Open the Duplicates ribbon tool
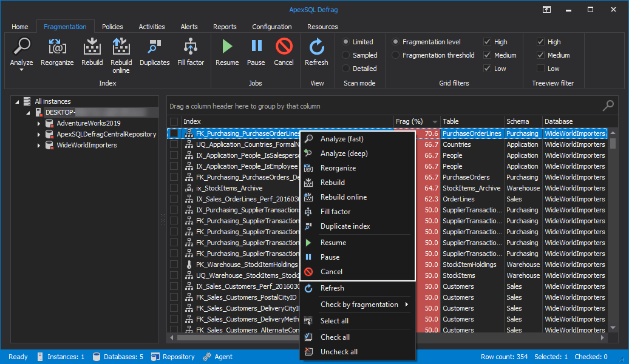 [x=154, y=47]
